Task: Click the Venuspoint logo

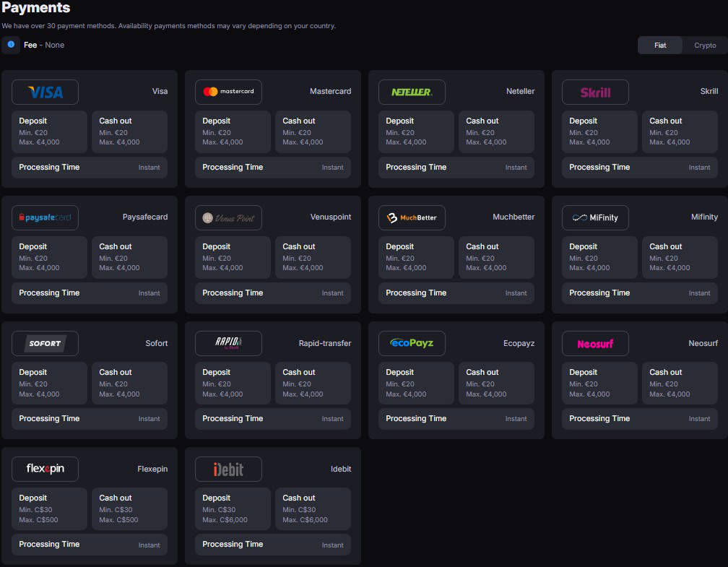Action: coord(228,217)
